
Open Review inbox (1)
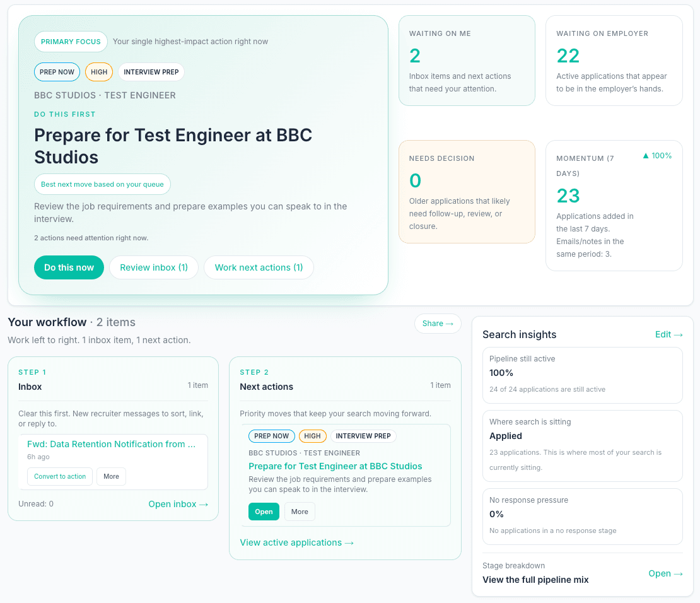[154, 267]
